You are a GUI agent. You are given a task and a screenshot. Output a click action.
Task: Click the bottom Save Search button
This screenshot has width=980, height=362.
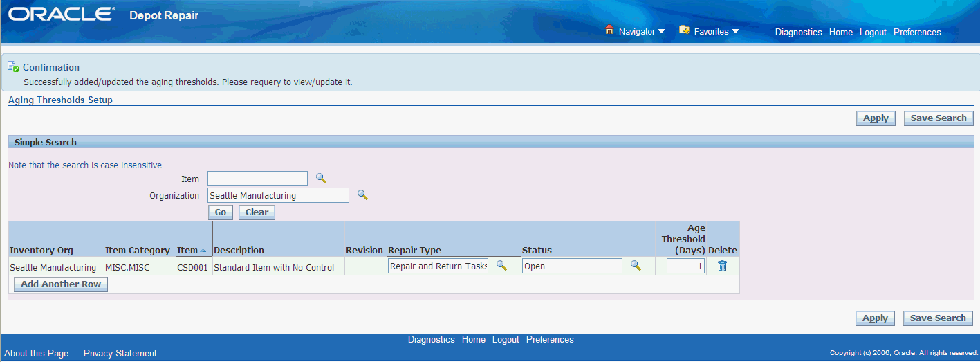tap(938, 318)
